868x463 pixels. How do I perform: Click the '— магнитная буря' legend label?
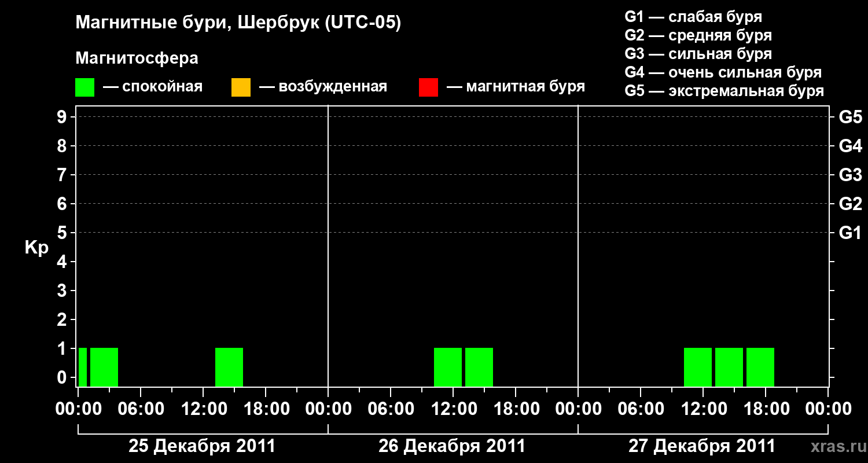(516, 87)
